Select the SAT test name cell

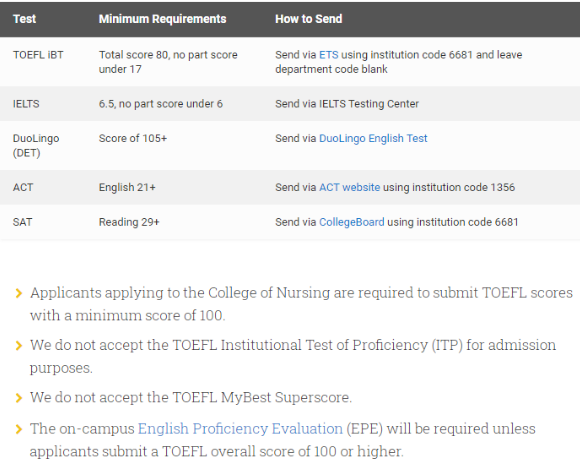click(x=23, y=222)
